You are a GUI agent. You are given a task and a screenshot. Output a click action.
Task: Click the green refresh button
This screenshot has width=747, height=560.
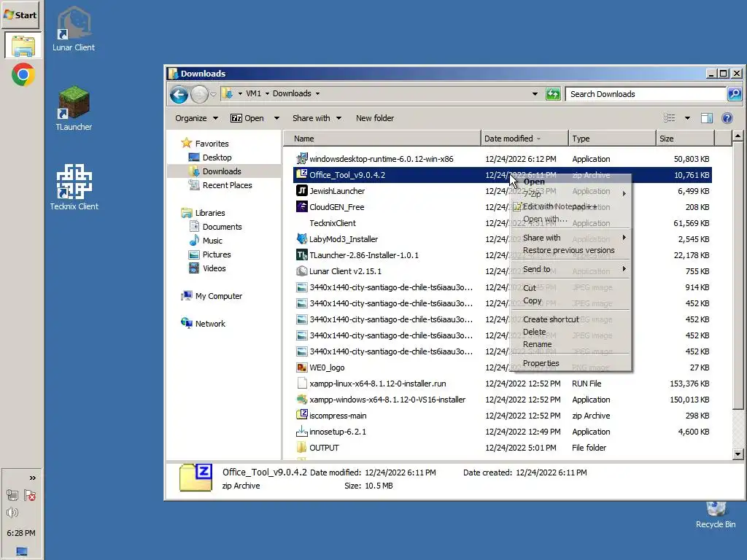553,94
